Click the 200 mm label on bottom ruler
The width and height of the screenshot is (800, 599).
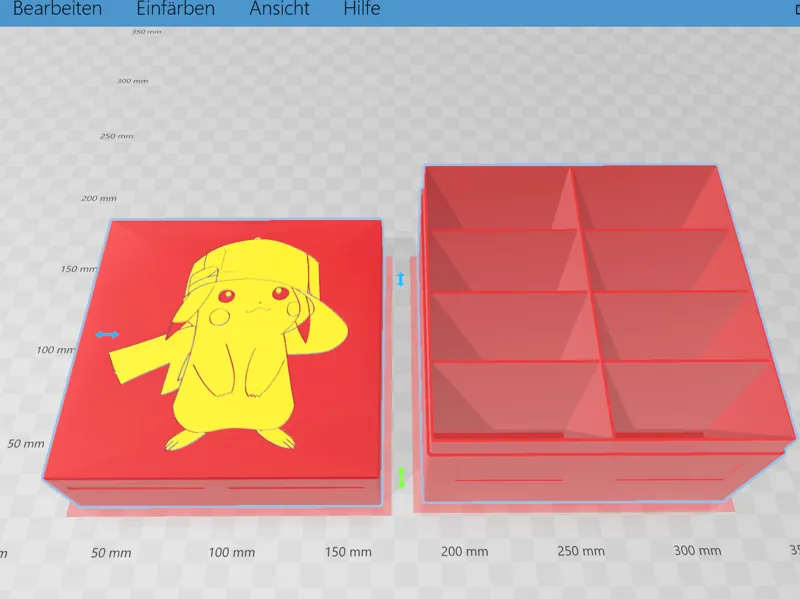(464, 552)
